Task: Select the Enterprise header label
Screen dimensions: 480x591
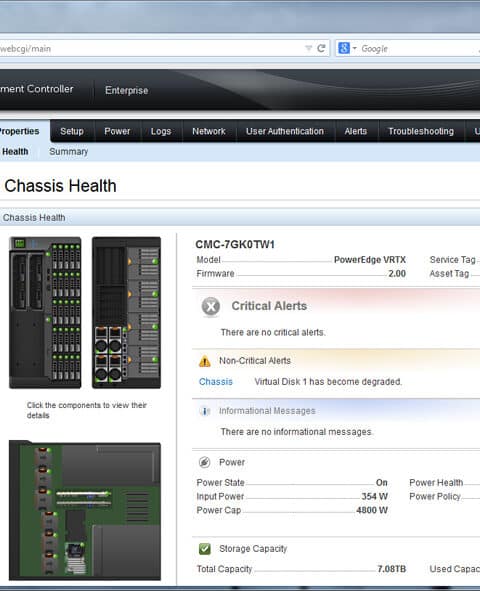Action: (x=127, y=90)
